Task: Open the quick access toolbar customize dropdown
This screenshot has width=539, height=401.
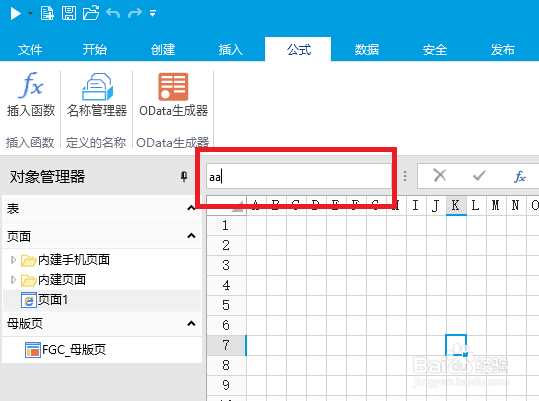Action: 153,13
